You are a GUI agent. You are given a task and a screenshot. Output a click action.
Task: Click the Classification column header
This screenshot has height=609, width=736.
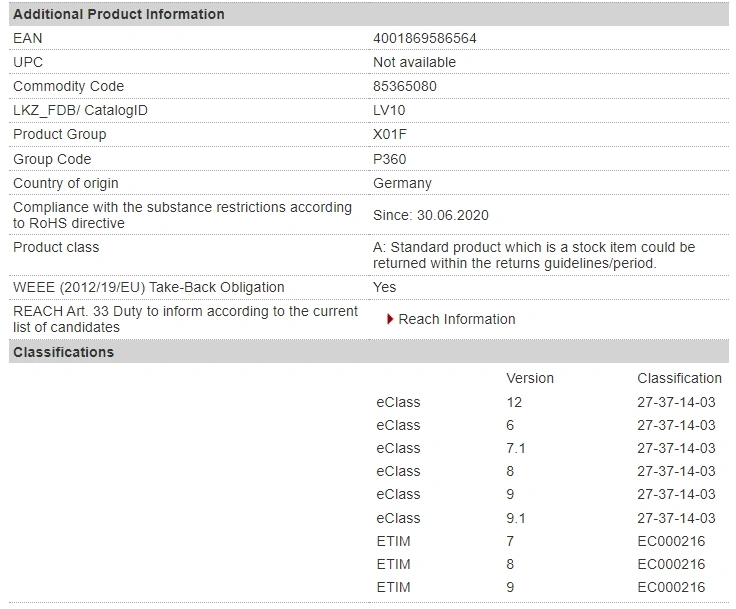(679, 378)
